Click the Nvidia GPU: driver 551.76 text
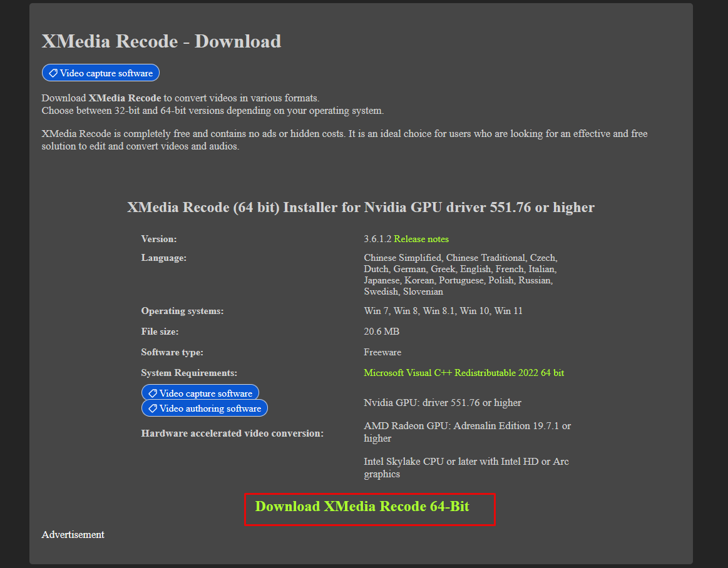 click(x=443, y=402)
